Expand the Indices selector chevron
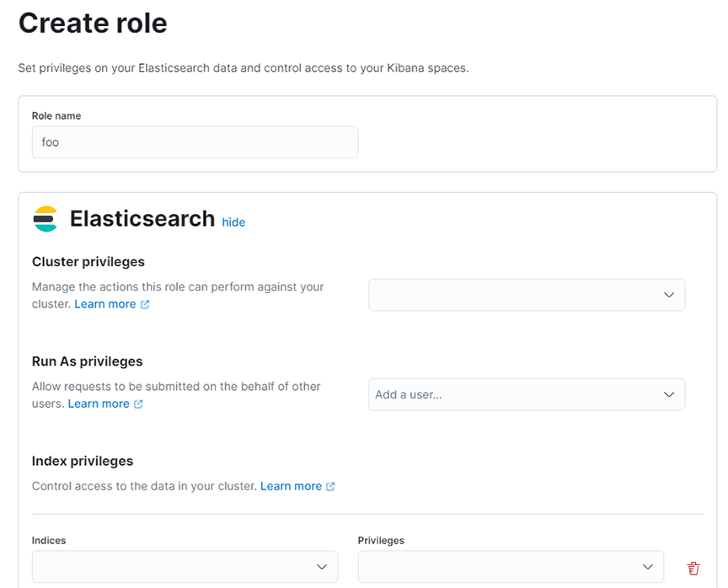The image size is (728, 588). pyautogui.click(x=323, y=567)
